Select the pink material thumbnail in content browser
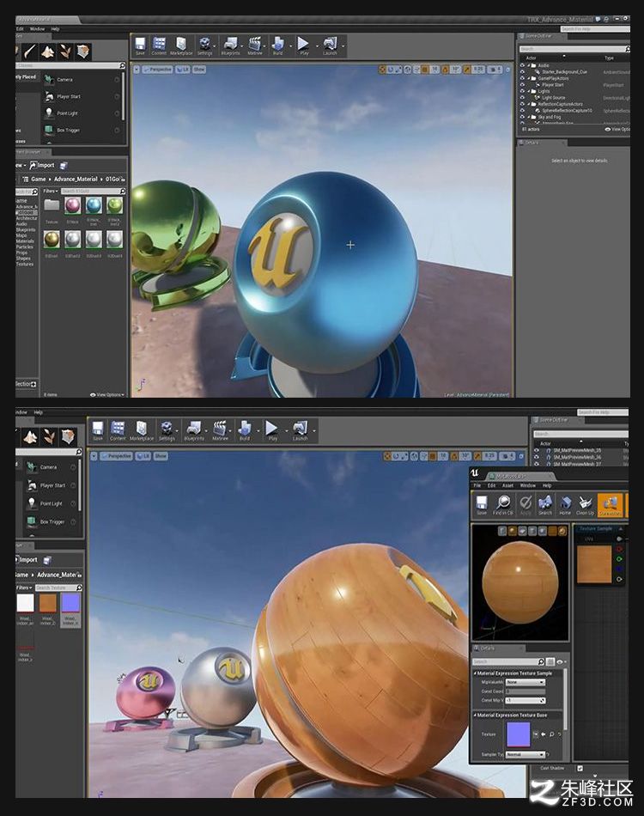This screenshot has height=816, width=644. tap(72, 207)
